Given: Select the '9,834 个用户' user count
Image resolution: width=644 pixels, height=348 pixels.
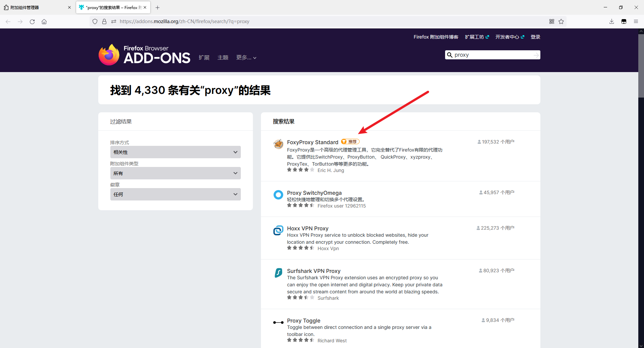Looking at the screenshot, I should pos(498,320).
